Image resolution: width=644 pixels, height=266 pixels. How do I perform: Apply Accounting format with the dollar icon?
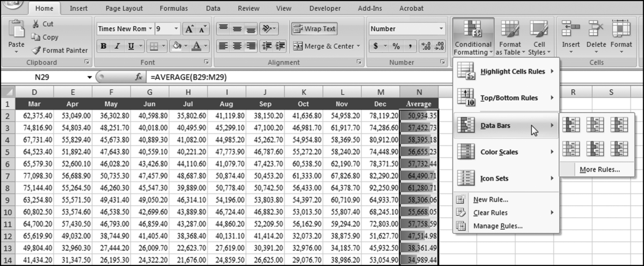click(376, 46)
